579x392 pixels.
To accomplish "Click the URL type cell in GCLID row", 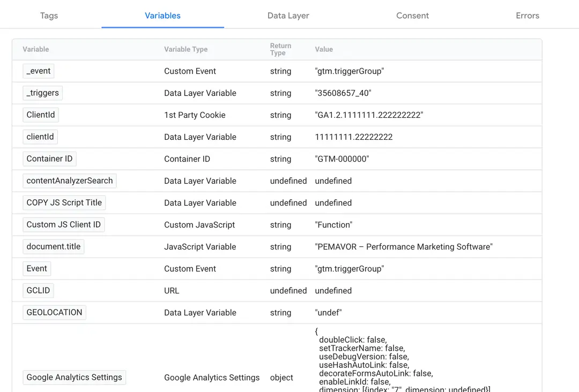I will [172, 291].
